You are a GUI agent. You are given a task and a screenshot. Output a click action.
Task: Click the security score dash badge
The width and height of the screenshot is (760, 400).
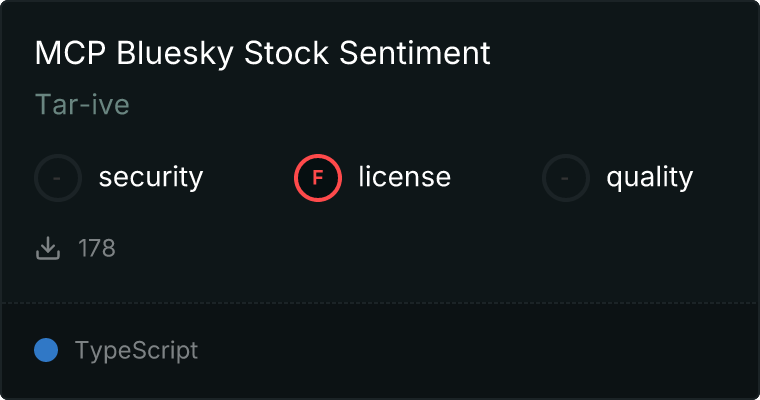[58, 178]
